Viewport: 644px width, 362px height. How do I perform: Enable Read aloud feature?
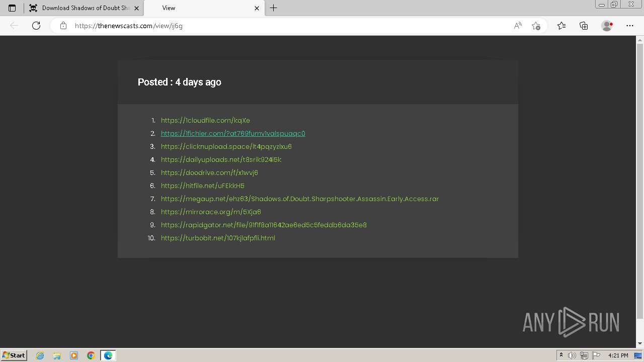click(518, 26)
